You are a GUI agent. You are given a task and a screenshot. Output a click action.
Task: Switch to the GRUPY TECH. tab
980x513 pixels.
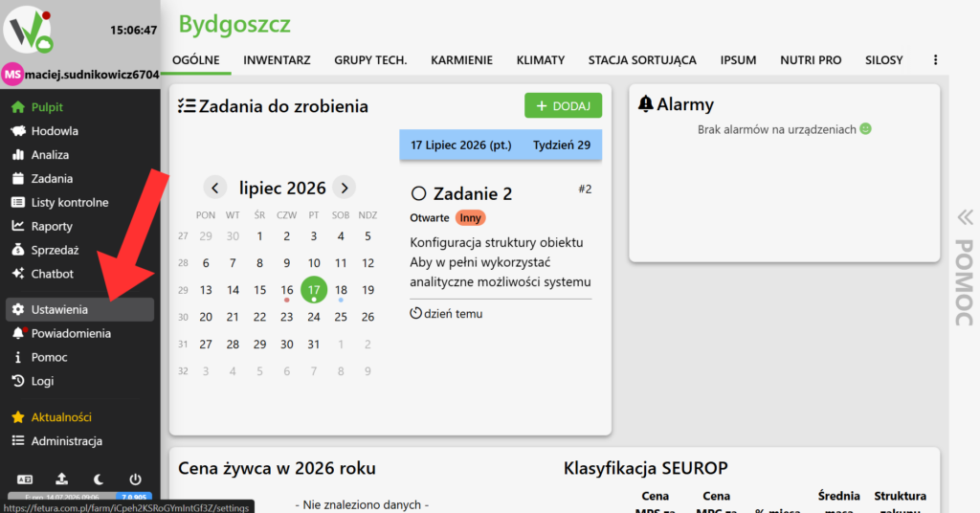pyautogui.click(x=370, y=60)
